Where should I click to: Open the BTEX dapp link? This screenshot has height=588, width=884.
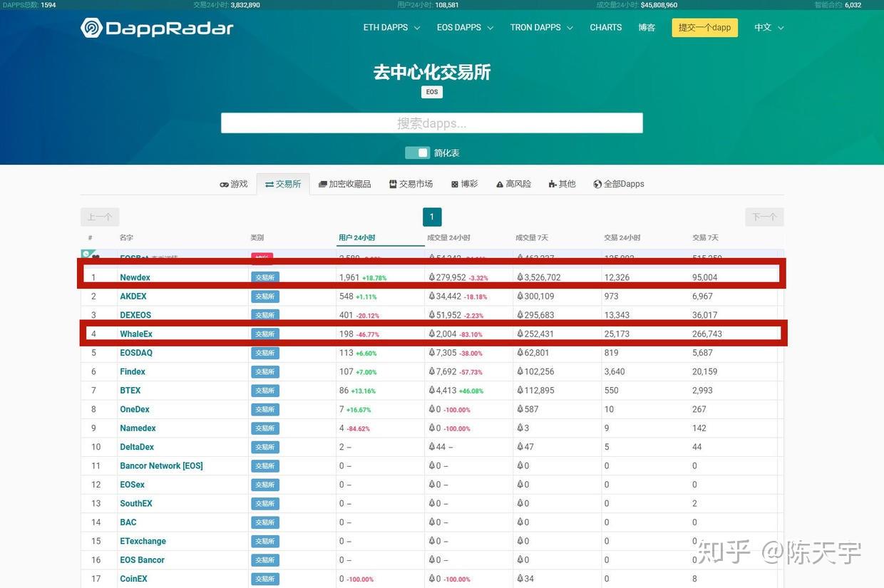tap(130, 391)
